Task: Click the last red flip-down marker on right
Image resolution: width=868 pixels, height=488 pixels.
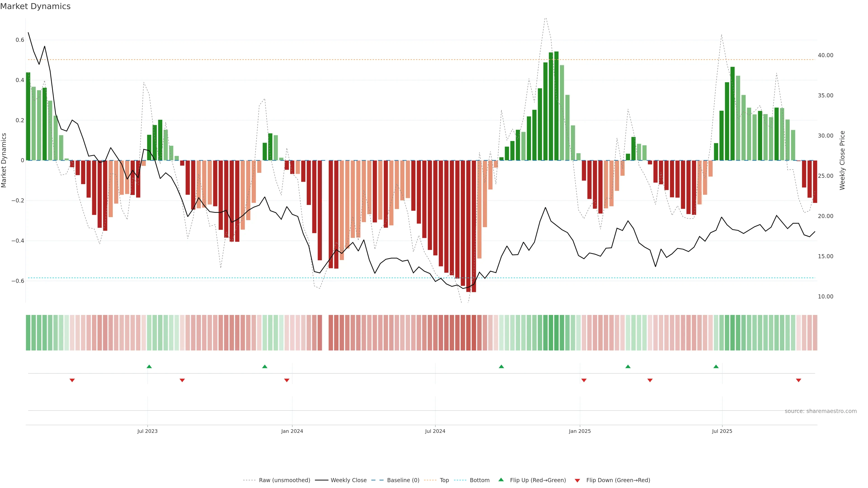Action: pos(798,380)
